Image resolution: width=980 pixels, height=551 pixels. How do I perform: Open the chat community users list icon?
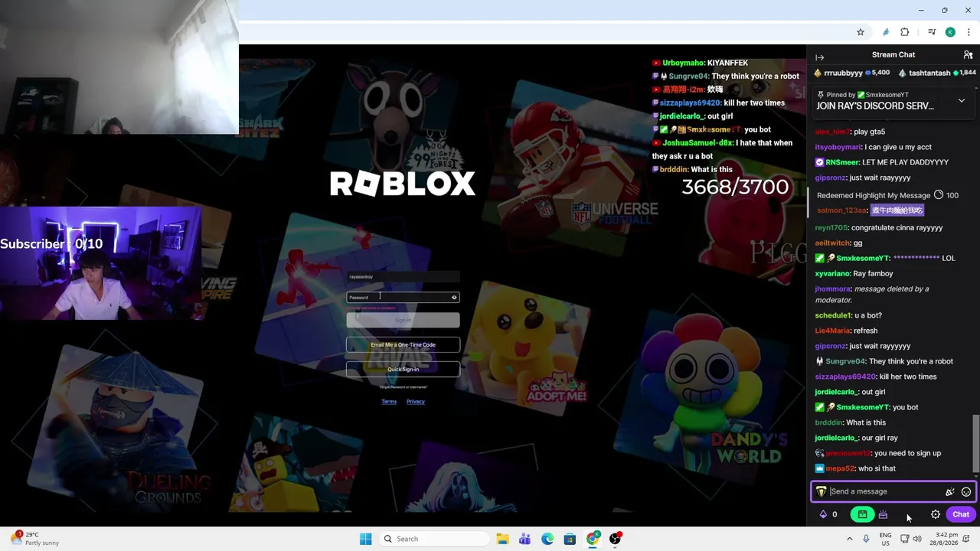tap(968, 55)
